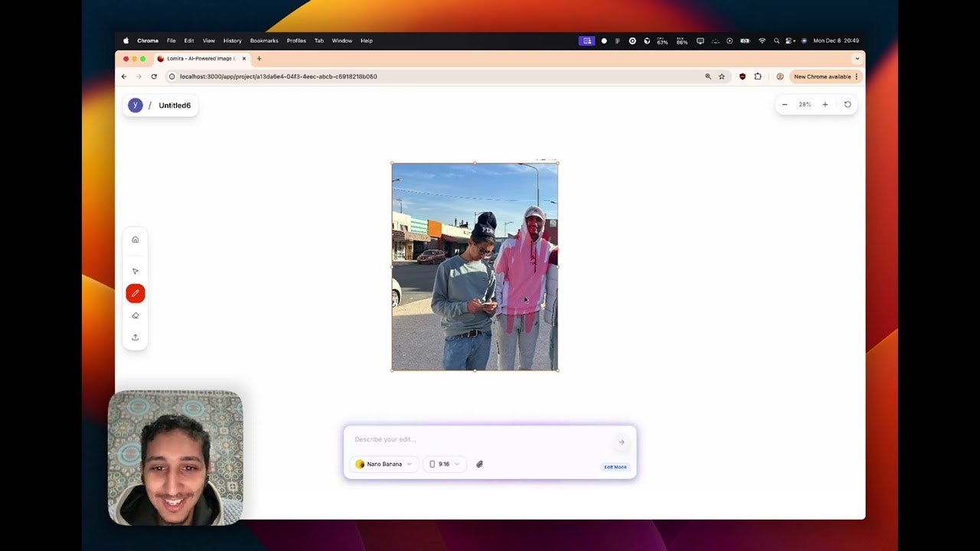Image resolution: width=980 pixels, height=551 pixels.
Task: Click the purple screen recording menu bar icon
Action: tap(586, 41)
